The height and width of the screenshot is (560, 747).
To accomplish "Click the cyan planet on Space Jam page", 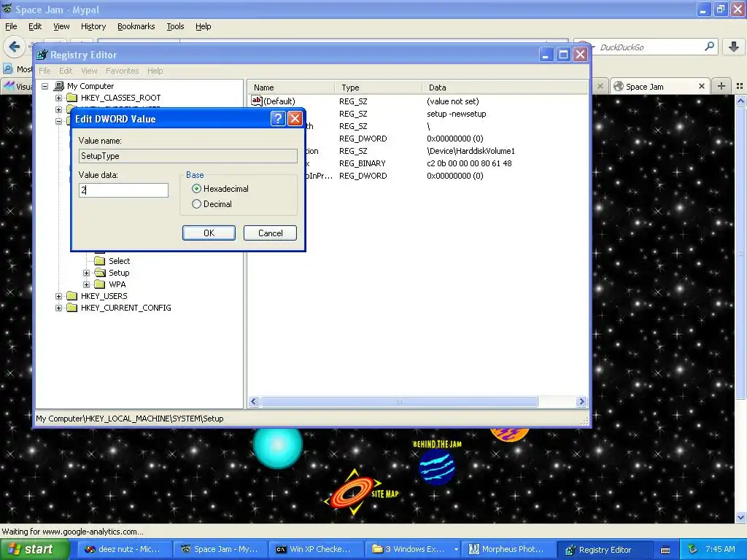I will pyautogui.click(x=278, y=446).
